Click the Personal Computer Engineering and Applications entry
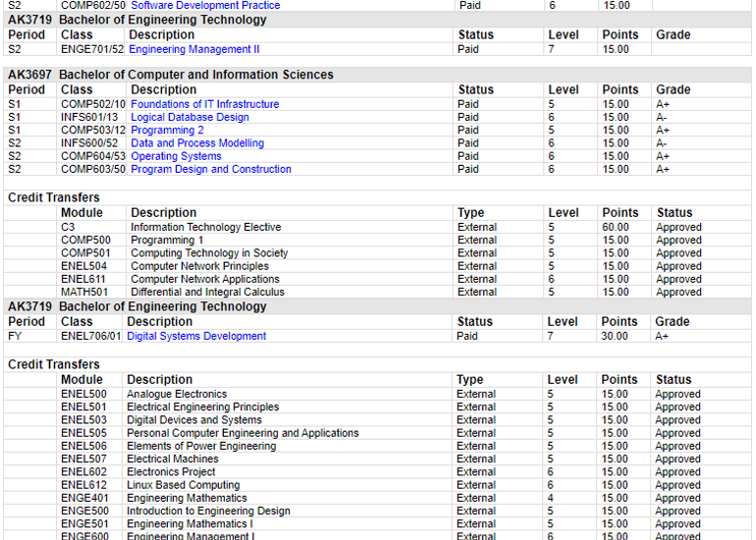 click(x=243, y=433)
